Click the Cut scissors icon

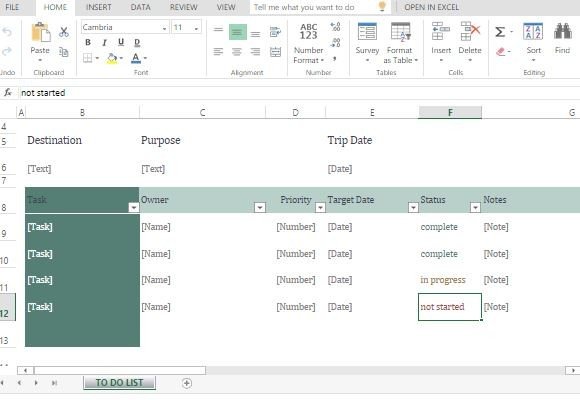coord(64,32)
